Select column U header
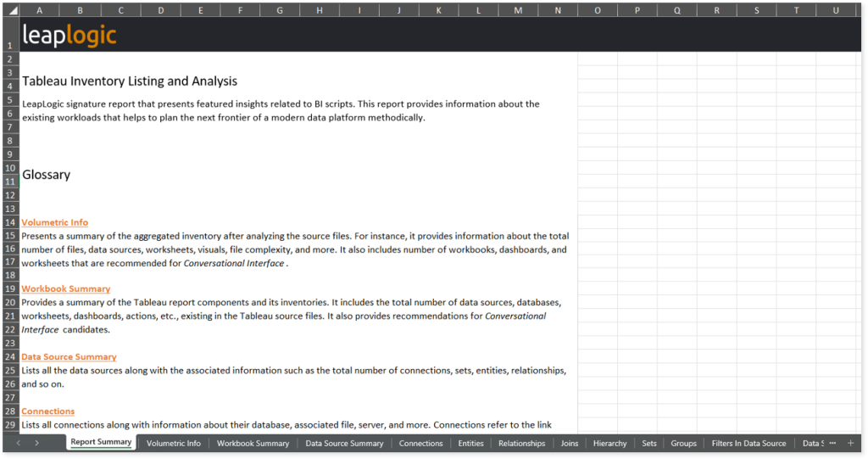868x459 pixels. click(836, 10)
